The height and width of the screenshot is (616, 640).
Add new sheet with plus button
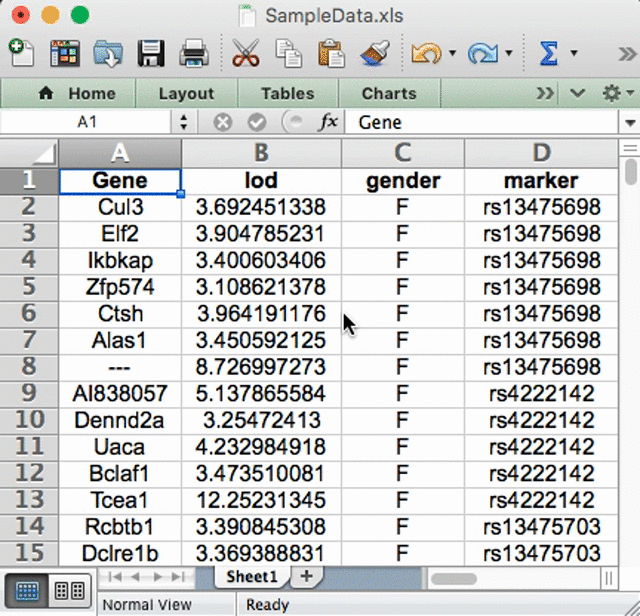pyautogui.click(x=306, y=576)
